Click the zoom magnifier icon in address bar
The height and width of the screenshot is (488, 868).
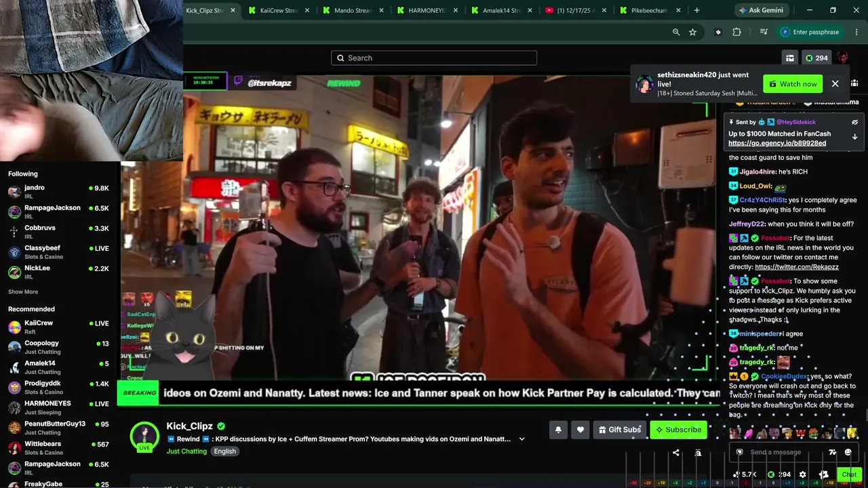point(676,32)
